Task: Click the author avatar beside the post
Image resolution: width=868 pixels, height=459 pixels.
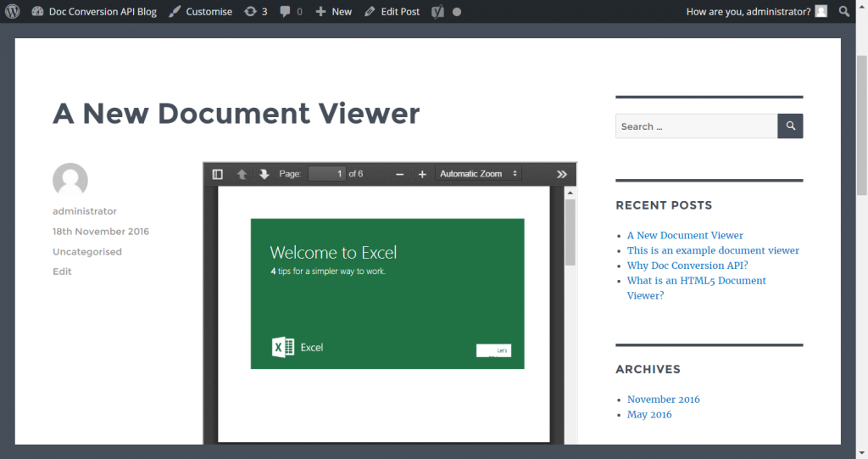Action: [70, 180]
